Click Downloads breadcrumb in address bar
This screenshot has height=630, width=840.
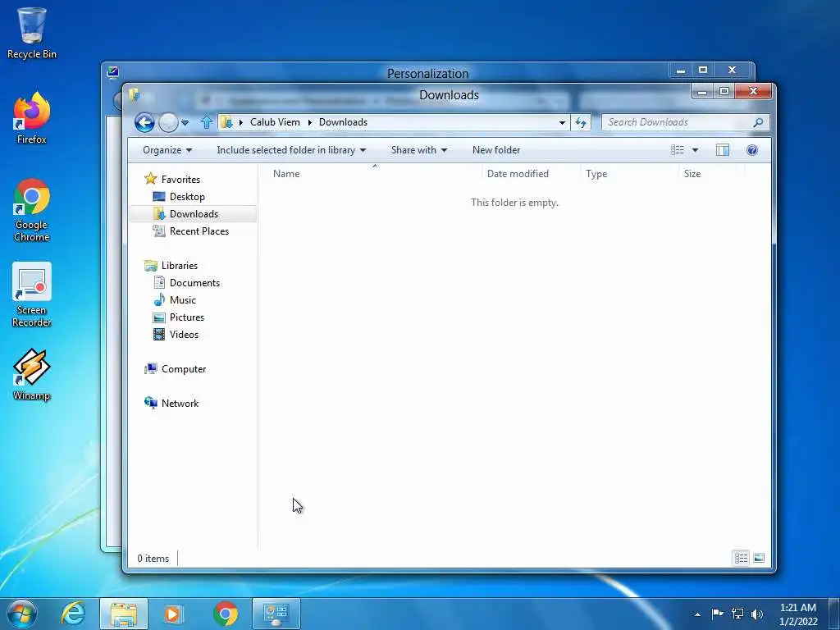[343, 122]
